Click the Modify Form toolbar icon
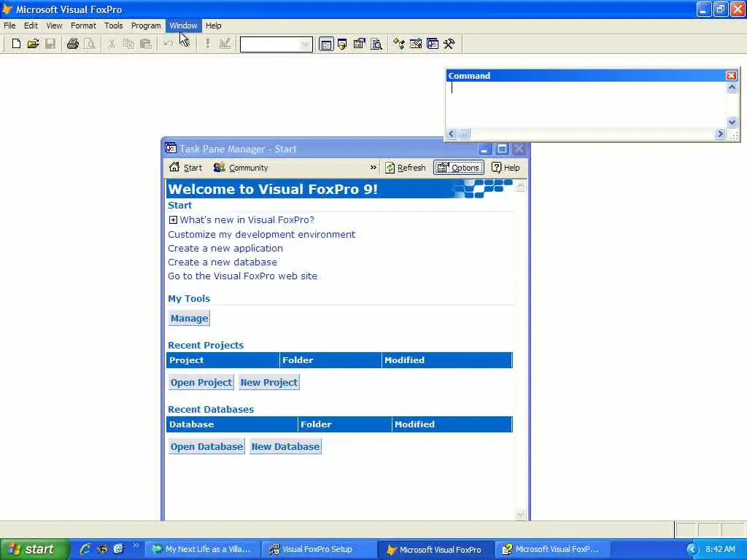 [225, 44]
